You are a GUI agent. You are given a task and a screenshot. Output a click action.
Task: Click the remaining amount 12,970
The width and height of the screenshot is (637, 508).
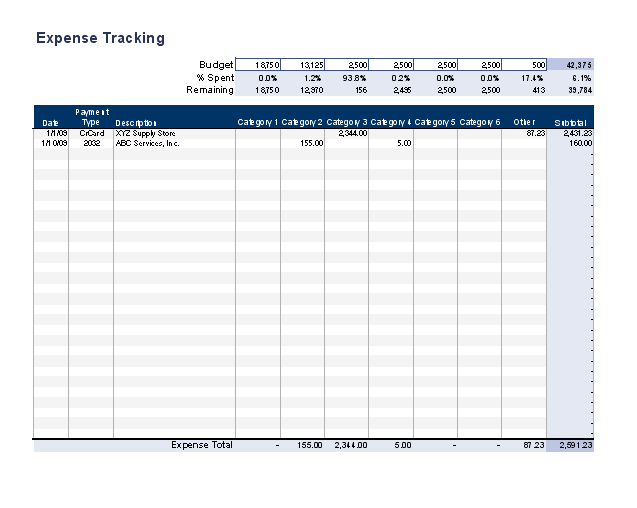coord(302,90)
